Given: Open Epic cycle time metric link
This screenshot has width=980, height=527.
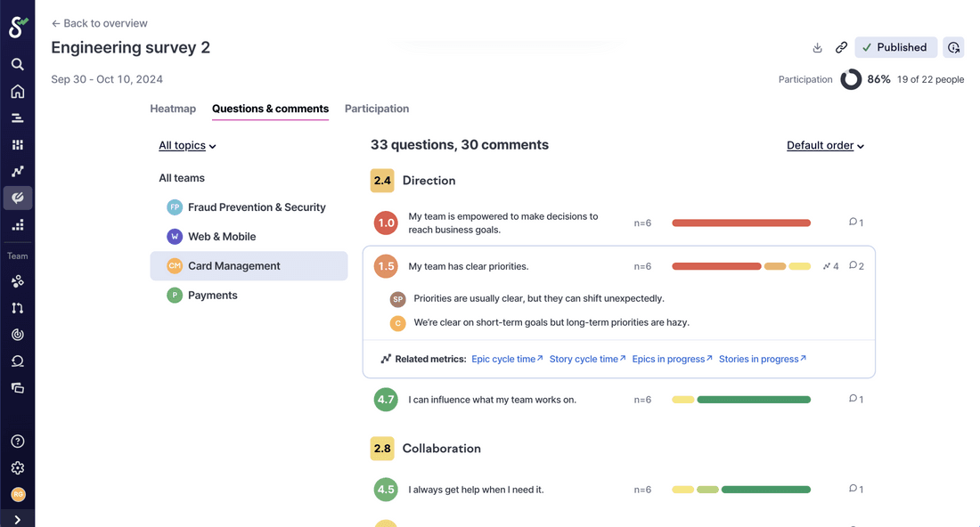Looking at the screenshot, I should point(506,359).
